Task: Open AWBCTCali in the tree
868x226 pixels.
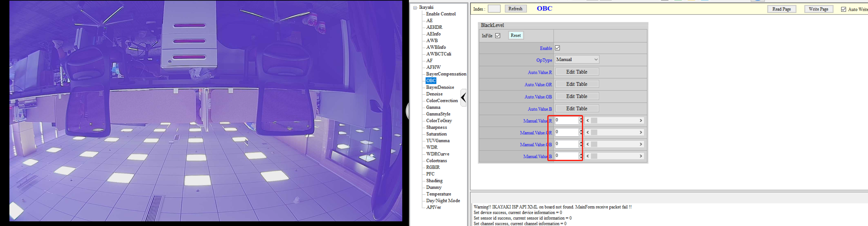Action: pyautogui.click(x=439, y=54)
